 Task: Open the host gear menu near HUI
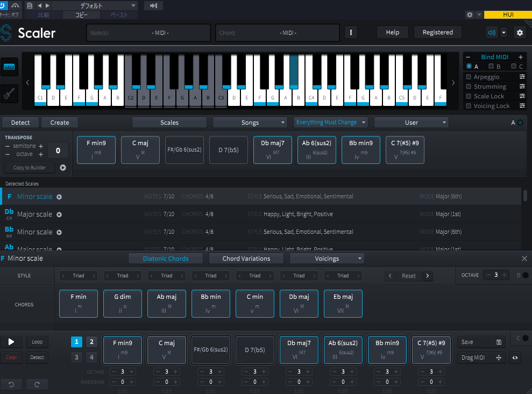tap(470, 15)
